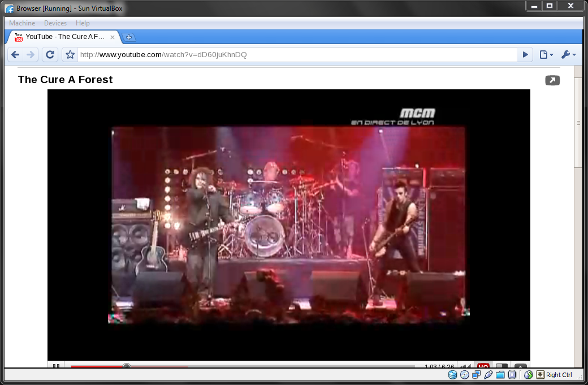Bookmark this page with the star icon
The height and width of the screenshot is (385, 588).
point(70,55)
